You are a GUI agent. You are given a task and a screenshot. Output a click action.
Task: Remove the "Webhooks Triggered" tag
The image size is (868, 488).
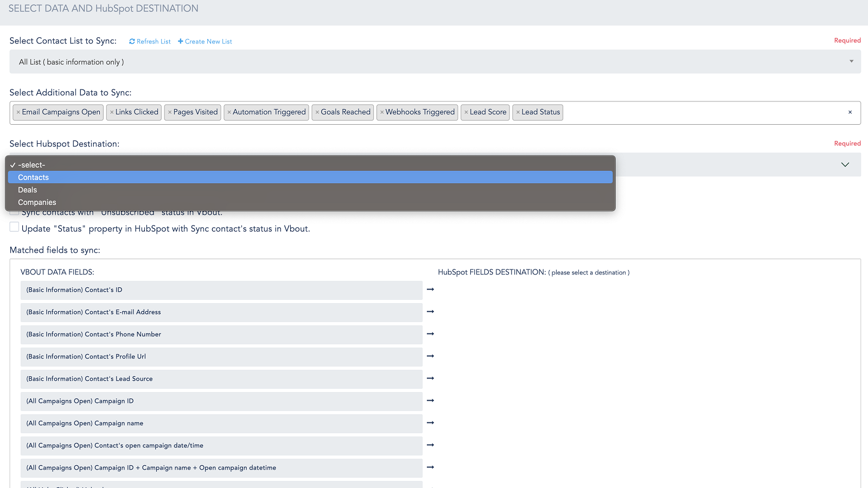[x=381, y=112]
